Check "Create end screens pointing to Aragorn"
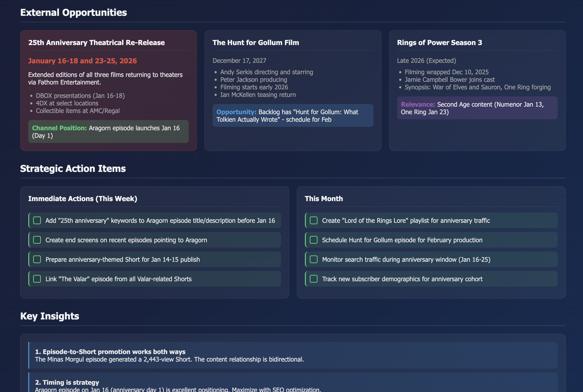583x392 pixels. click(37, 240)
